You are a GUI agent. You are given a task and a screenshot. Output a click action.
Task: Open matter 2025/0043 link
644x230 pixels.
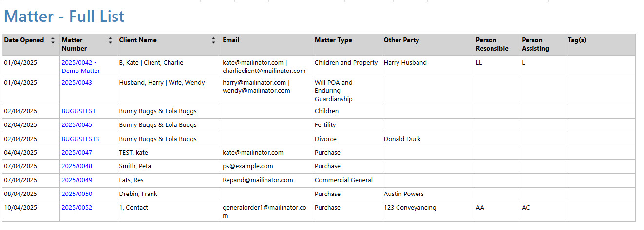(76, 83)
